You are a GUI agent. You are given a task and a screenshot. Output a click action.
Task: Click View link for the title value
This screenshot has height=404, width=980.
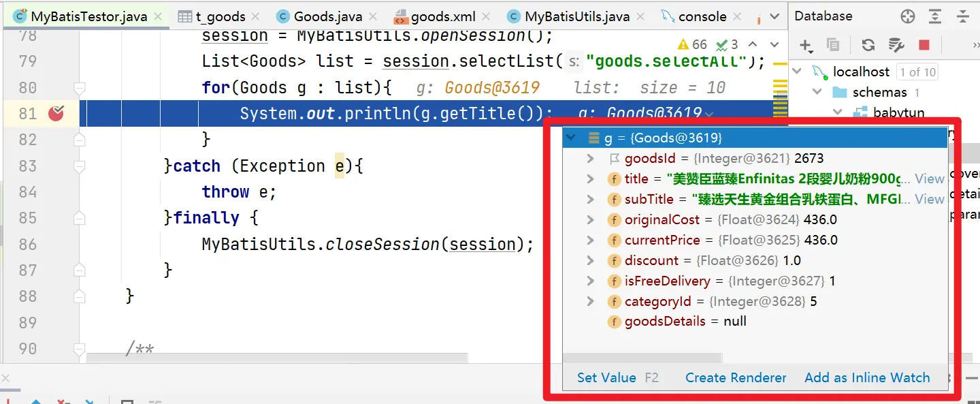[x=929, y=179]
